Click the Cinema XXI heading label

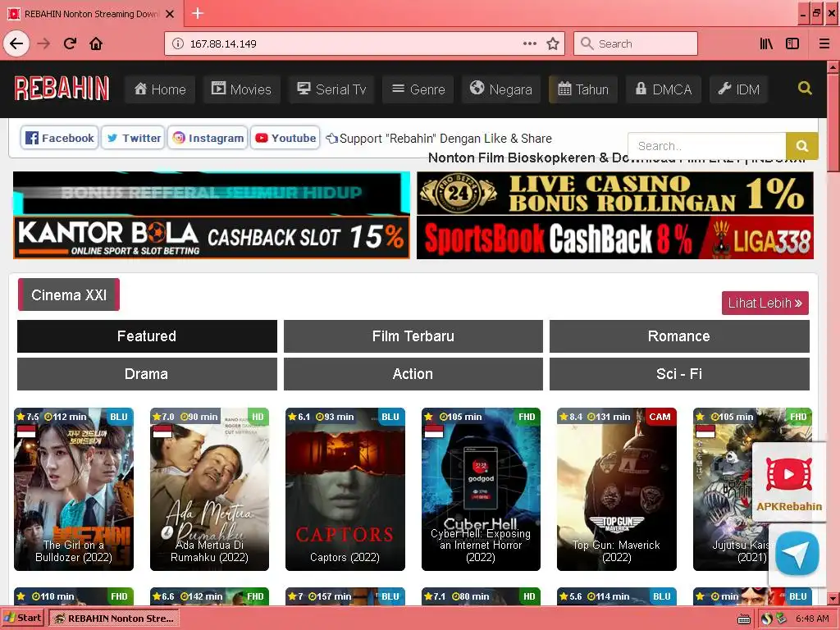point(69,294)
